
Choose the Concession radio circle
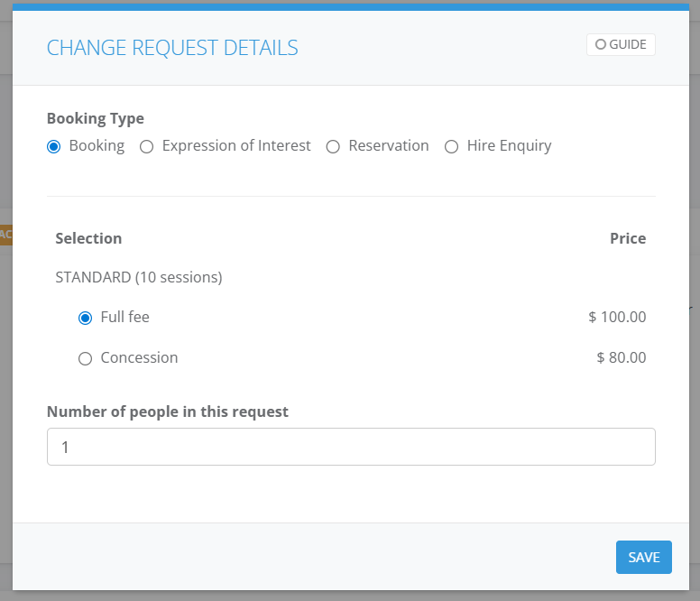click(86, 358)
